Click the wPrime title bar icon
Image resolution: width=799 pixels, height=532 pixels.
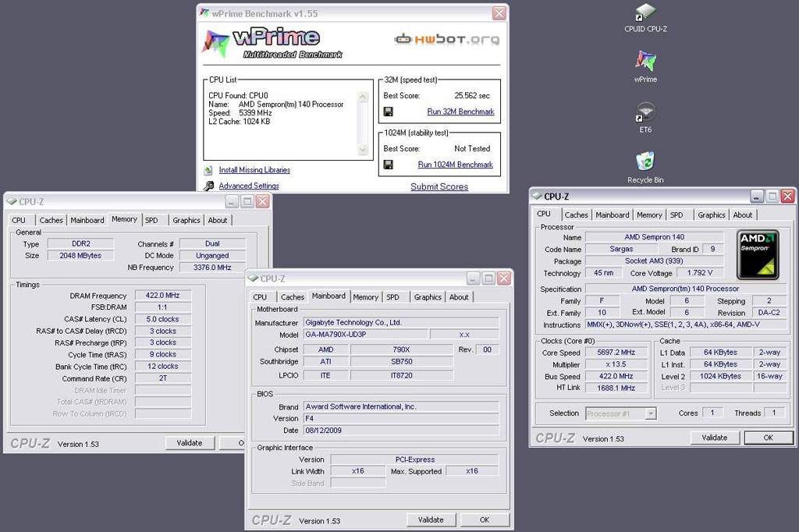tap(204, 12)
